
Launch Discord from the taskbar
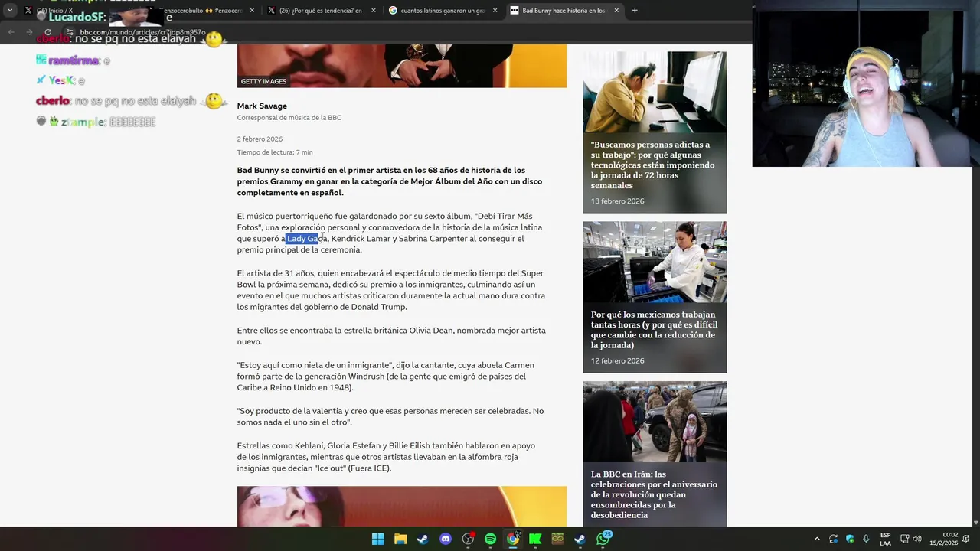coord(446,539)
